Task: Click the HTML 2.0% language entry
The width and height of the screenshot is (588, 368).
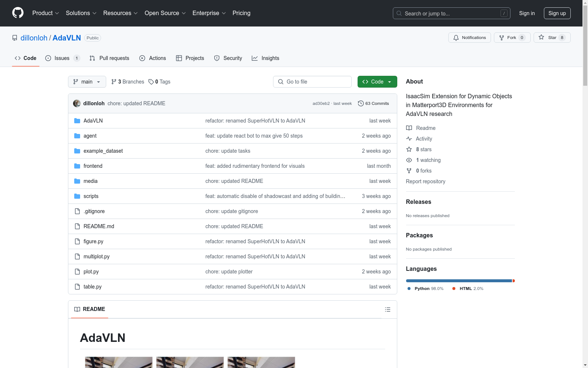Action: pos(468,289)
